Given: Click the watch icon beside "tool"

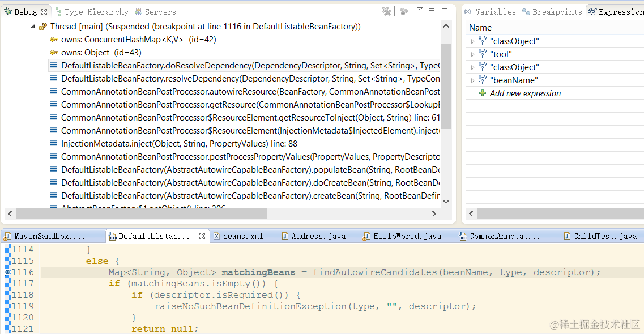Looking at the screenshot, I should (x=483, y=53).
